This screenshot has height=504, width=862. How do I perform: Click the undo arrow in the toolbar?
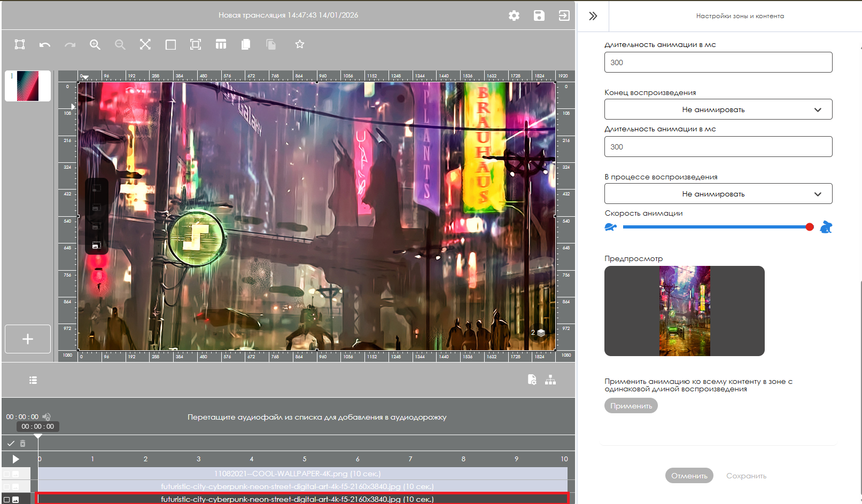[x=45, y=45]
